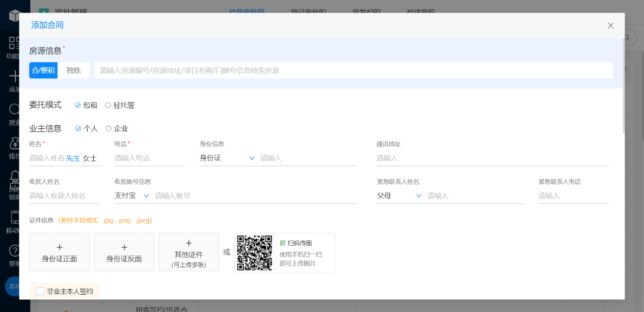Click the blue user avatar in sidebar
Viewport: 644px width, 312px height.
pyautogui.click(x=12, y=286)
